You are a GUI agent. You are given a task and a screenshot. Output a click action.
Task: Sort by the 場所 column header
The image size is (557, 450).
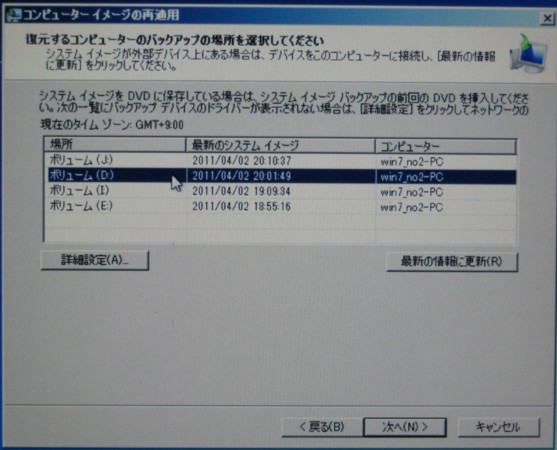[x=115, y=145]
